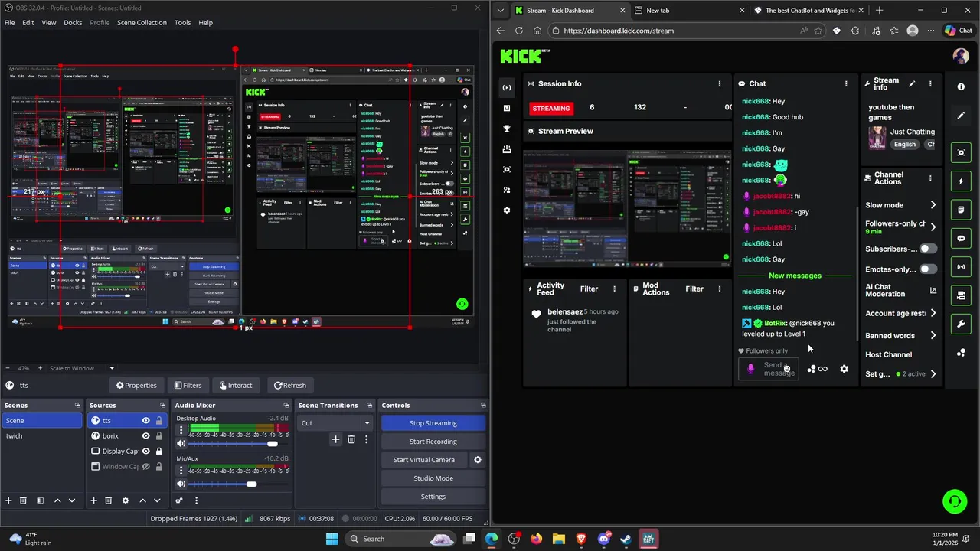Viewport: 980px width, 551px height.
Task: Open Desktop Audio three-dot options
Action: pos(181,430)
